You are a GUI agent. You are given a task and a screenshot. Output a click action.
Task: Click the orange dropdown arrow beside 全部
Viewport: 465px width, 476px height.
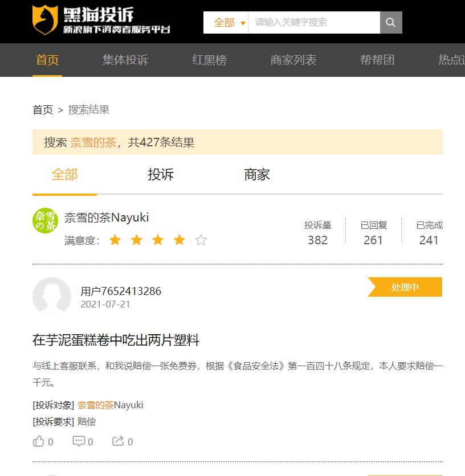tap(243, 23)
